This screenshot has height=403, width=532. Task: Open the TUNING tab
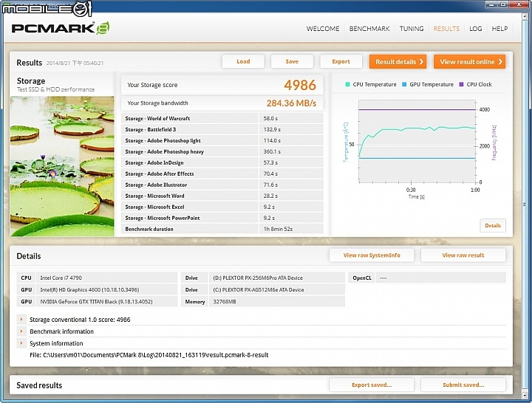(x=412, y=29)
